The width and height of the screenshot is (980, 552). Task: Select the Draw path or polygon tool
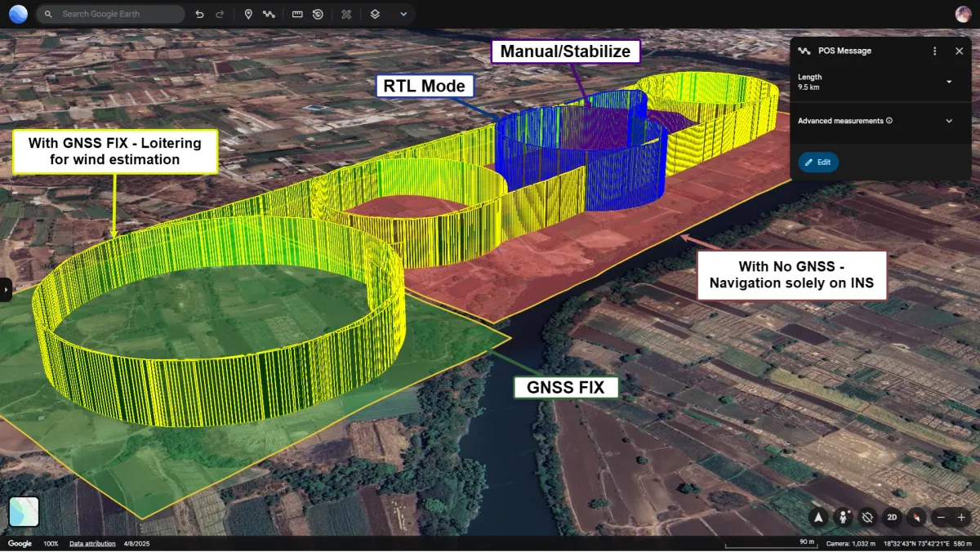269,14
